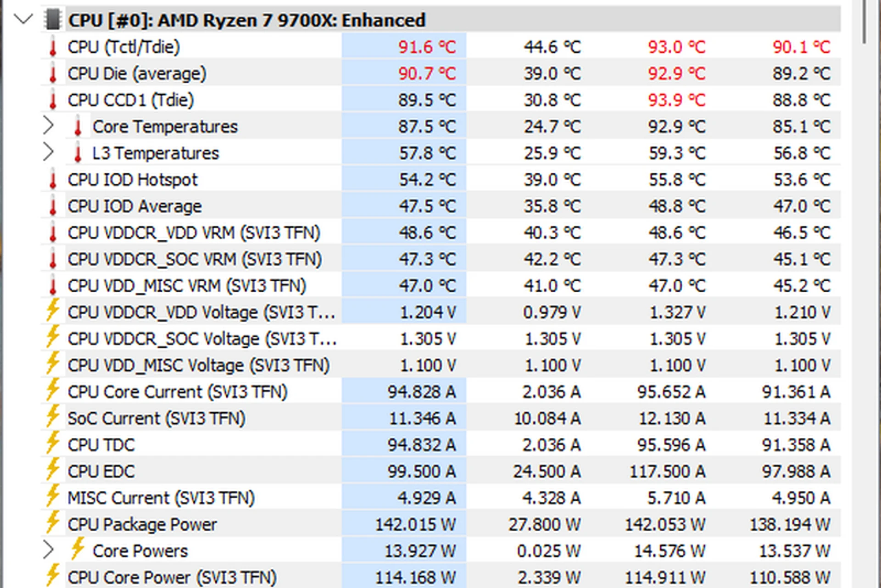881x588 pixels.
Task: Click the CPU chip icon in the header row
Action: pos(53,20)
